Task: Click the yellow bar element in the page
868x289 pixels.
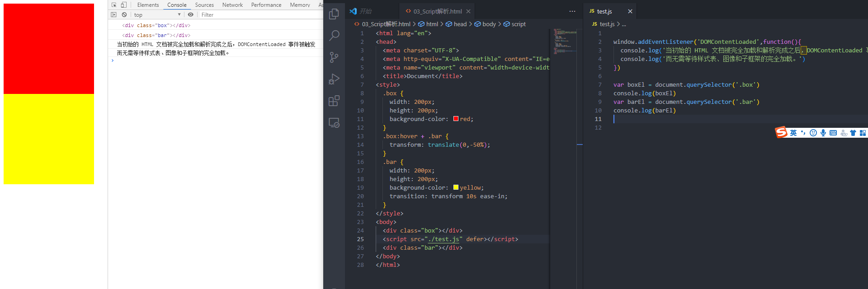Action: (49, 139)
